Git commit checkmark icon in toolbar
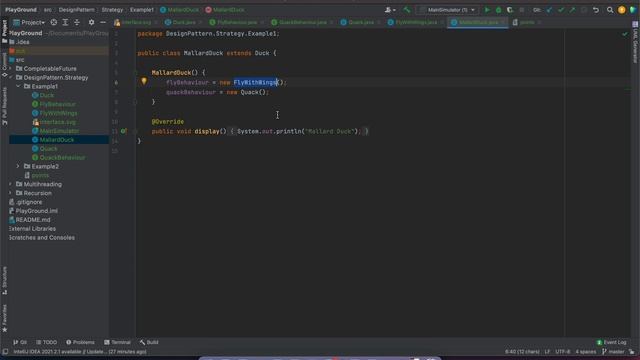The width and height of the screenshot is (640, 360). coord(561,10)
